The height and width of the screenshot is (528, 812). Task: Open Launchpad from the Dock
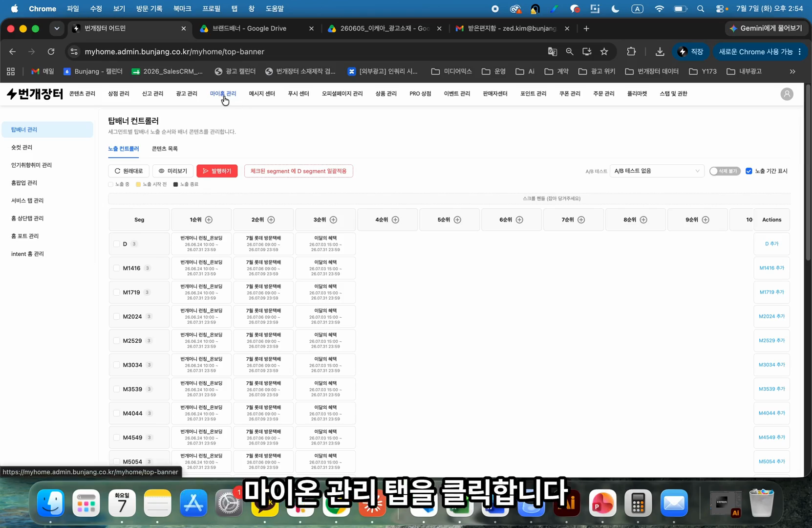coord(86,503)
